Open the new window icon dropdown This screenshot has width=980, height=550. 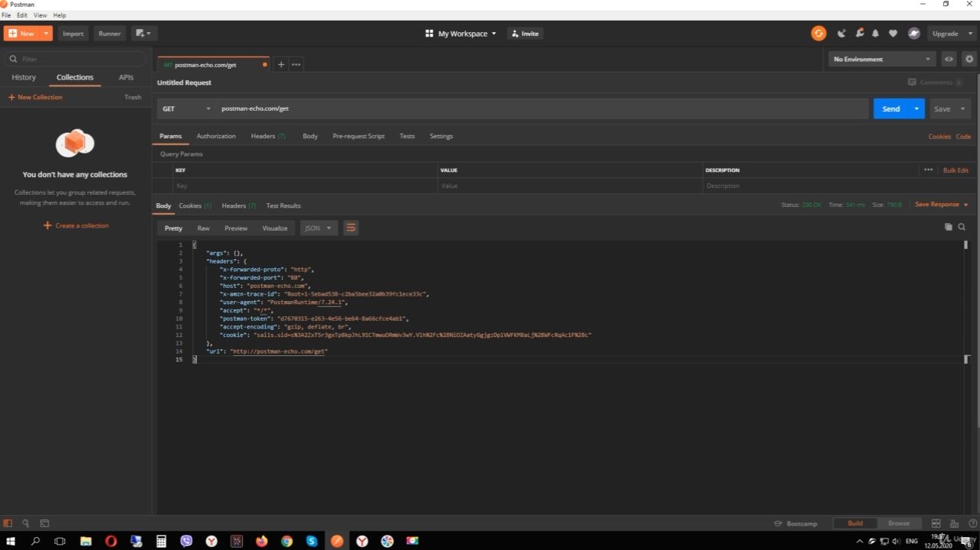(144, 34)
